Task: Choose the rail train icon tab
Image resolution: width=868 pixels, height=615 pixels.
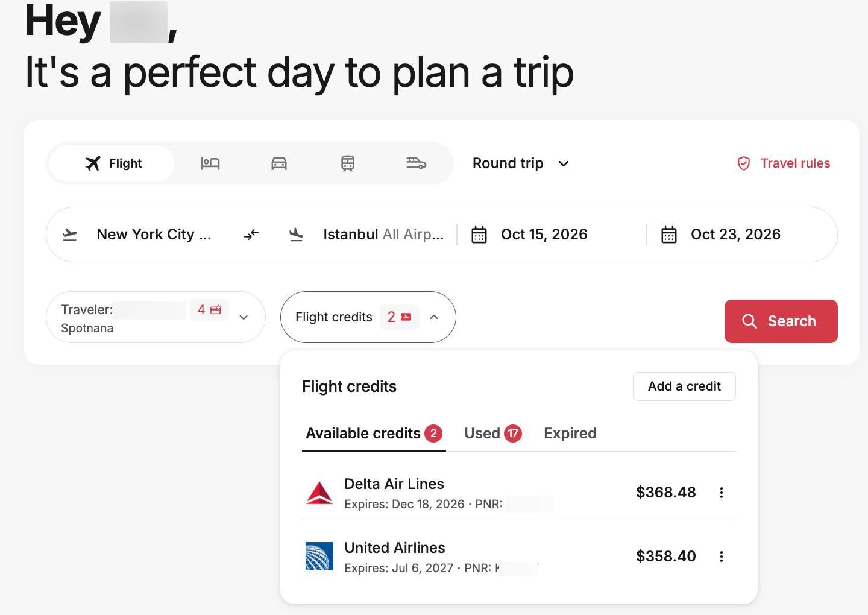Action: [x=348, y=163]
